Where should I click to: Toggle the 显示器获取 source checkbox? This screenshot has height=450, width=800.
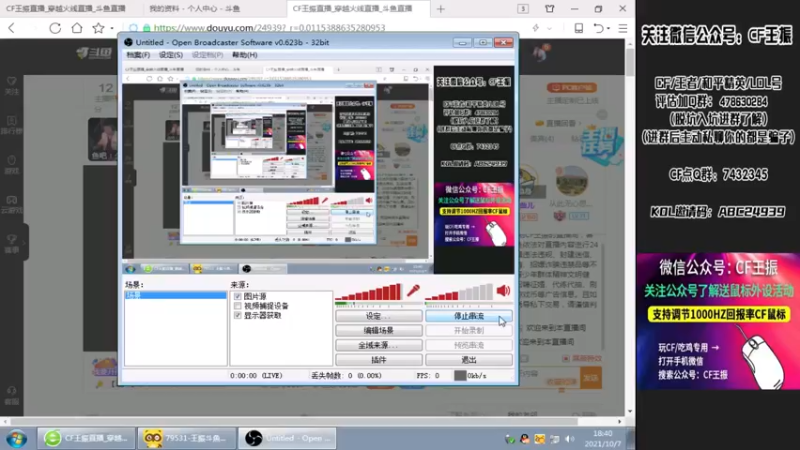(x=238, y=315)
